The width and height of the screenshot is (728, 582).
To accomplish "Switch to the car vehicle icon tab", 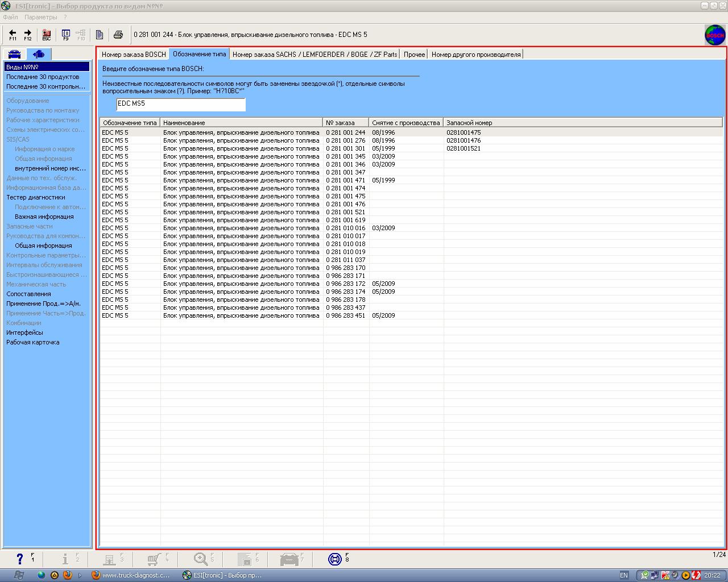I will click(x=14, y=54).
